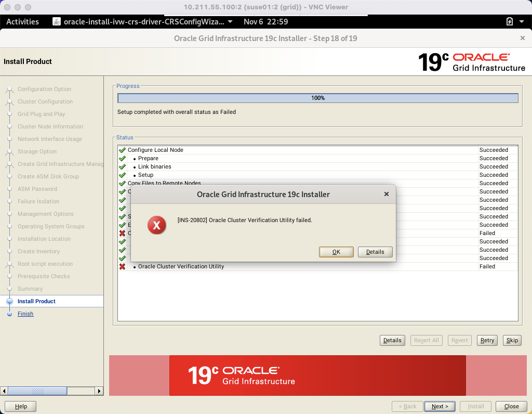Close the installer window with top-right X
The height and width of the screenshot is (414, 532).
pyautogui.click(x=523, y=38)
